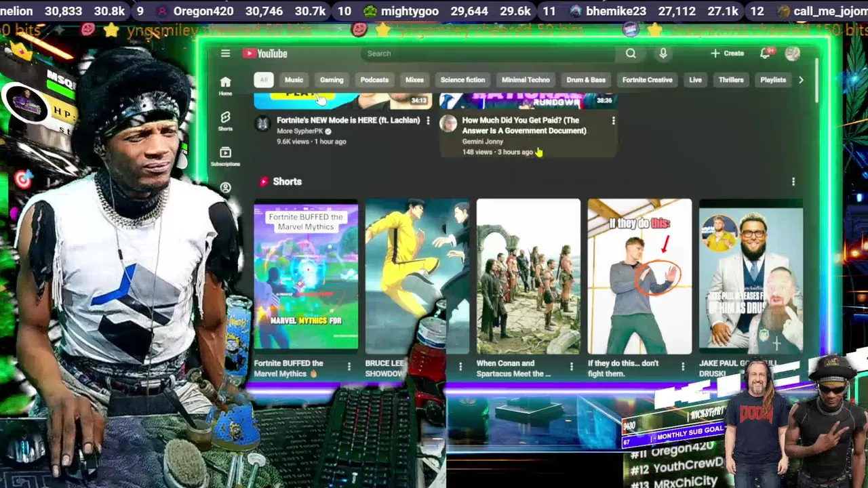The image size is (868, 488).
Task: Click the YouTube page vertical scrollbar
Action: click(816, 81)
